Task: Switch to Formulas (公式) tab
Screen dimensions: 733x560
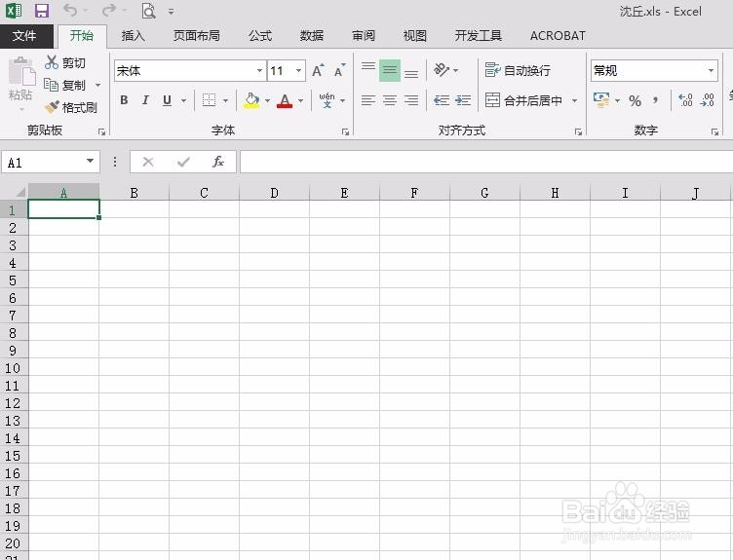Action: point(260,36)
